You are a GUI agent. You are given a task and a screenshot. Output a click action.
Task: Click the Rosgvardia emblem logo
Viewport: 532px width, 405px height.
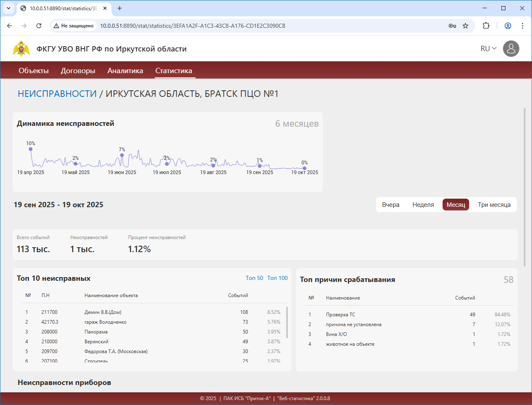(21, 49)
